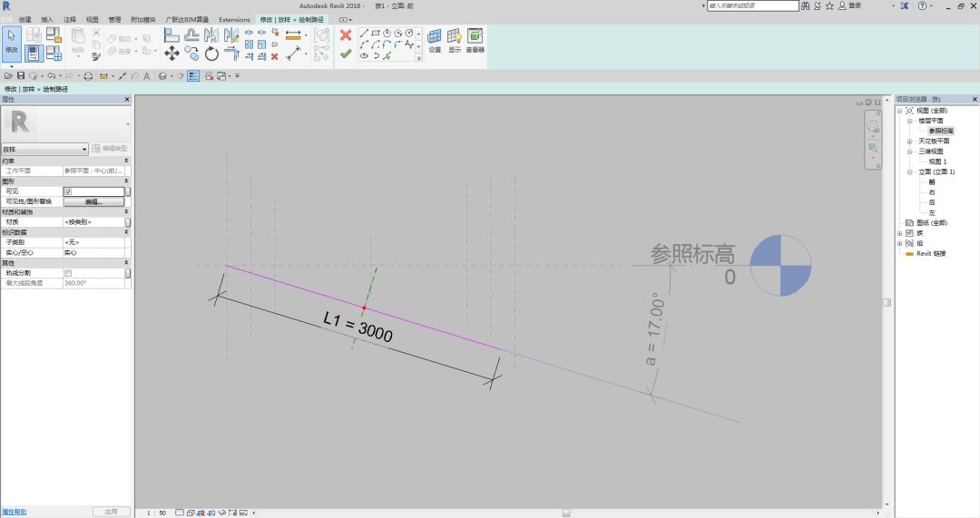Choose the Copy tool

coord(191,54)
